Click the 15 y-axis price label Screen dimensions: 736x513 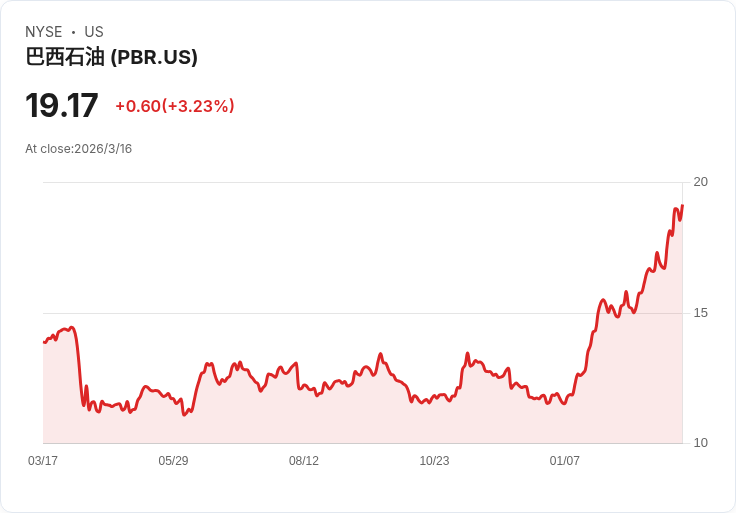(x=700, y=313)
